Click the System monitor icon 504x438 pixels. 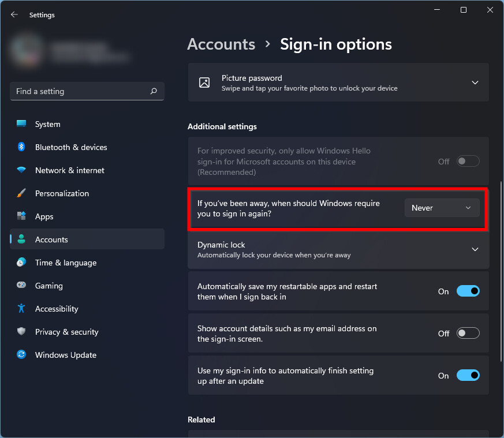pyautogui.click(x=21, y=123)
